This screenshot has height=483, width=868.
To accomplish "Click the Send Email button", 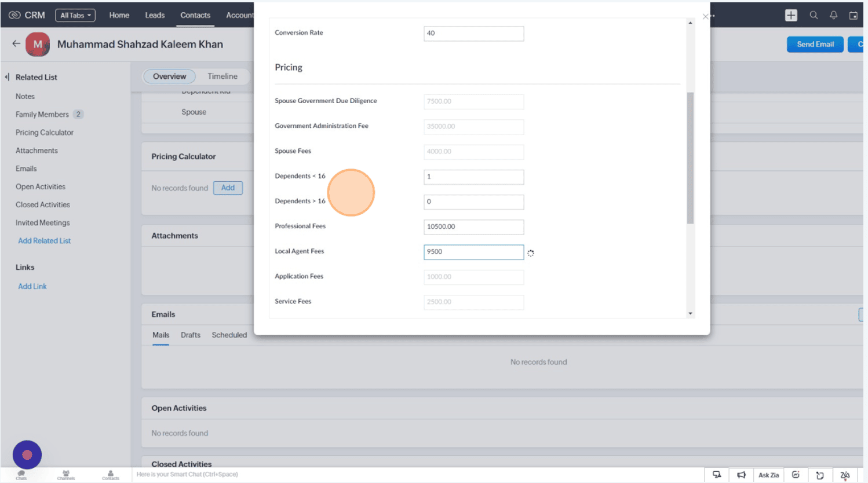I will click(x=815, y=45).
